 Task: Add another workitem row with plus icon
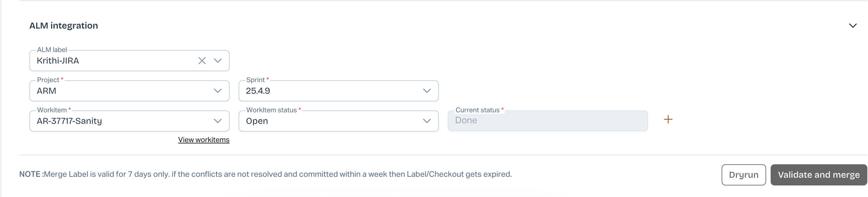pos(668,119)
